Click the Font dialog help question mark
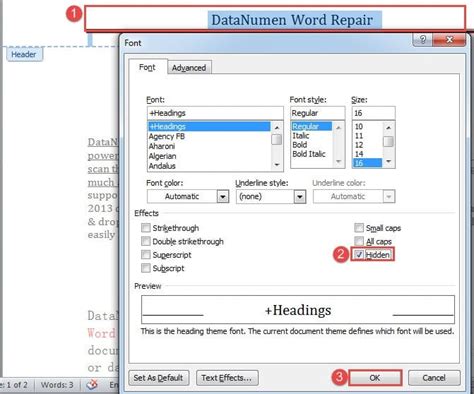Viewport: 474px width, 394px height. [x=423, y=40]
